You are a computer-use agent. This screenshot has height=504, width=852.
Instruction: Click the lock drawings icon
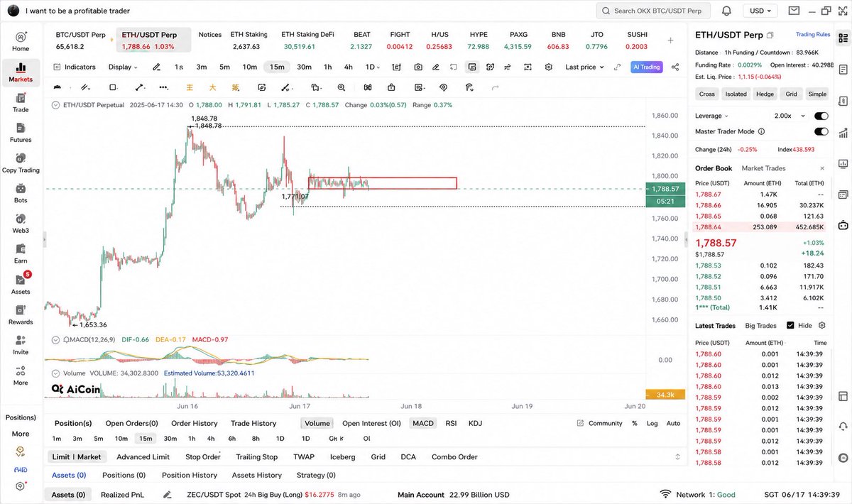click(391, 87)
